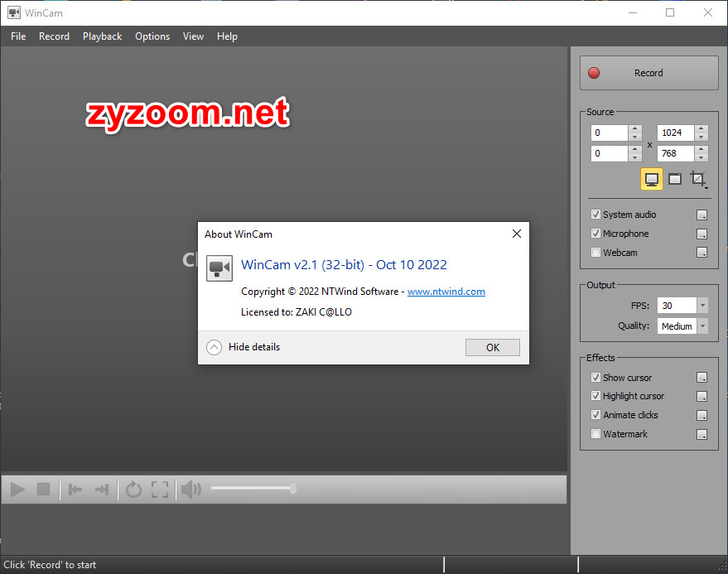Toggle the Highlight cursor checkbox
The image size is (728, 574).
[595, 396]
